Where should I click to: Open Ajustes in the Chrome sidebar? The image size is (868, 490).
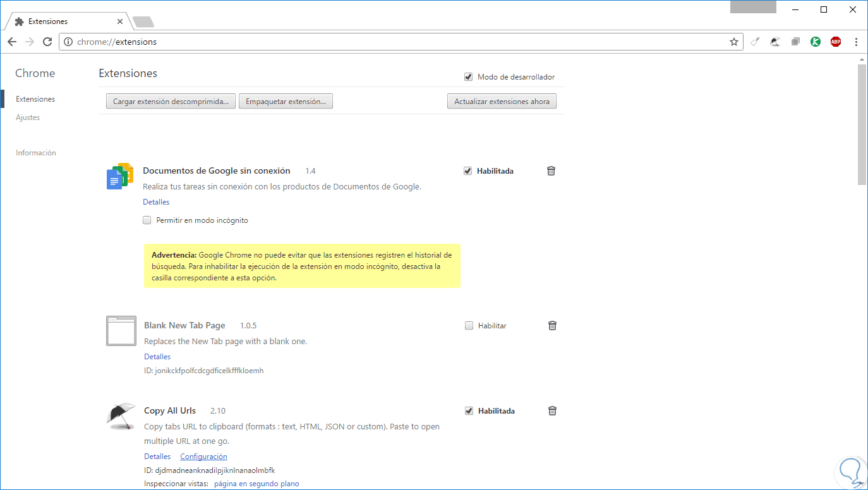(x=28, y=117)
